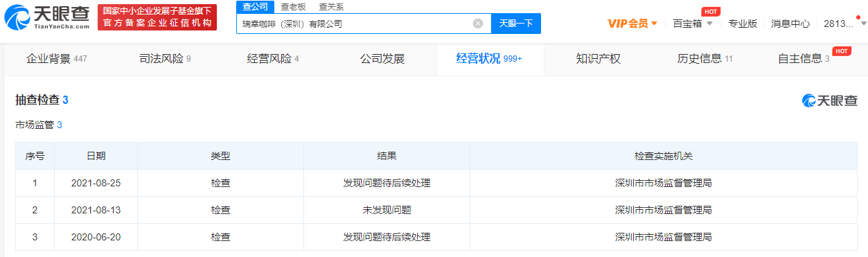Screen dimensions: 868x257
Task: Switch to the 经营风险 tab
Action: 273,59
